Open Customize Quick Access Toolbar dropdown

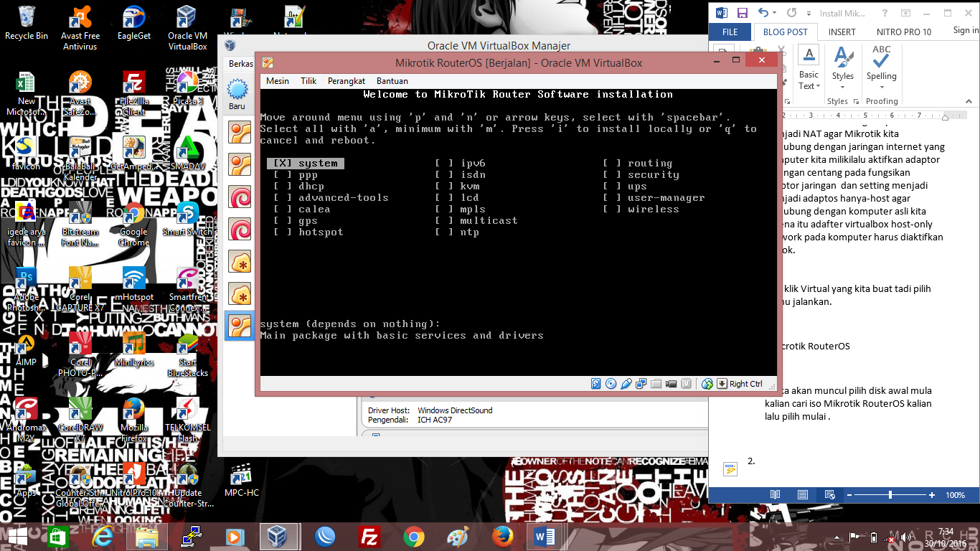[x=808, y=13]
